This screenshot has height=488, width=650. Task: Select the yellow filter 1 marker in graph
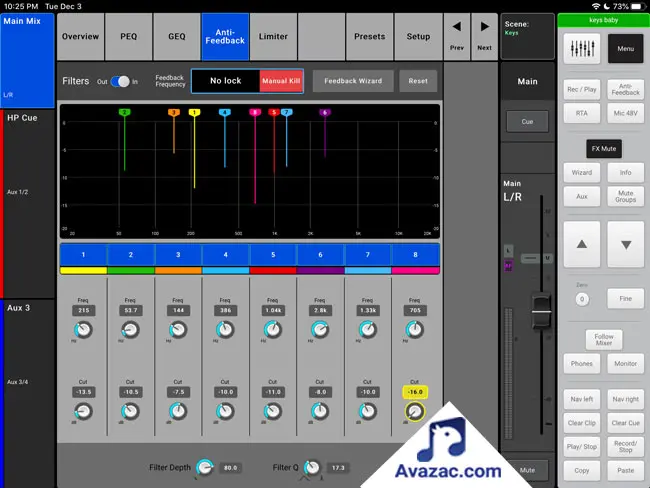pyautogui.click(x=194, y=112)
